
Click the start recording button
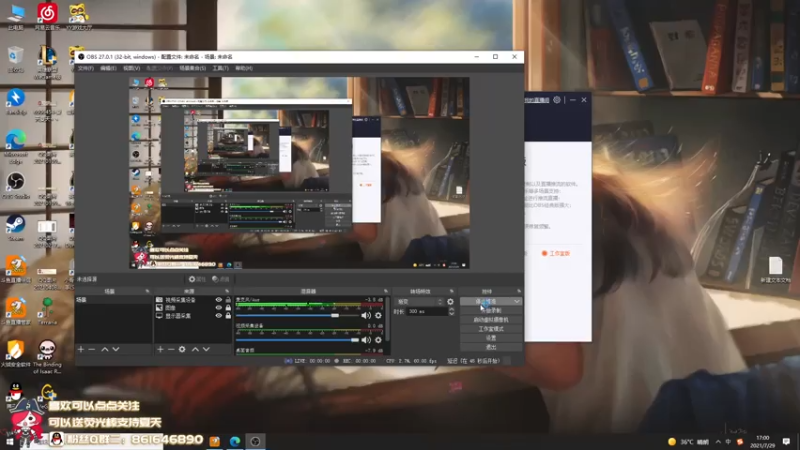pos(491,311)
